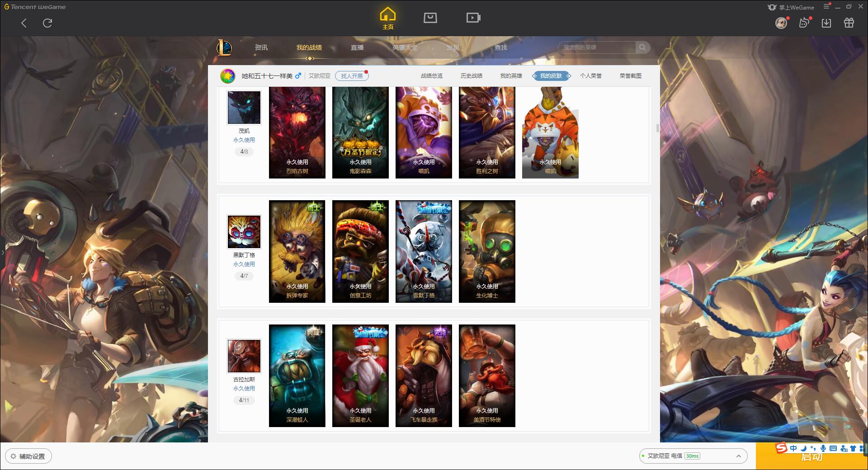Open the store bag icon in the top bar
This screenshot has height=470, width=868.
tap(430, 18)
